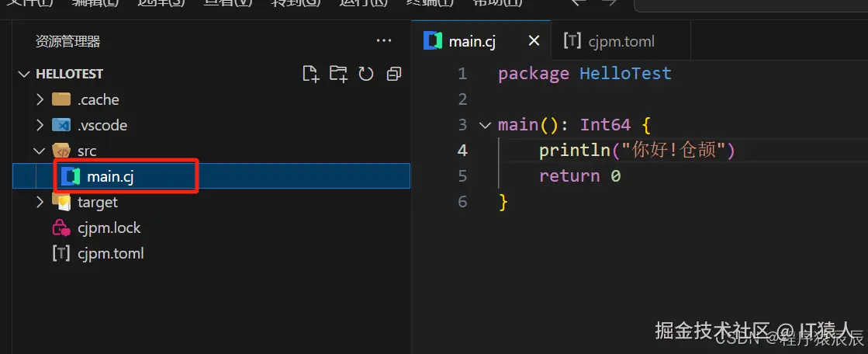Click the .cache folder icon
Viewport: 868px width, 354px height.
tap(61, 99)
